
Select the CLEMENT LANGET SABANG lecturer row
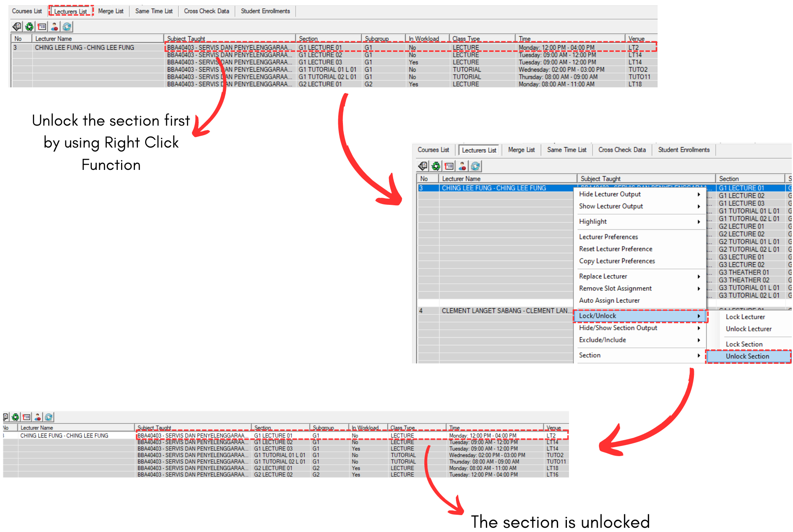click(504, 311)
